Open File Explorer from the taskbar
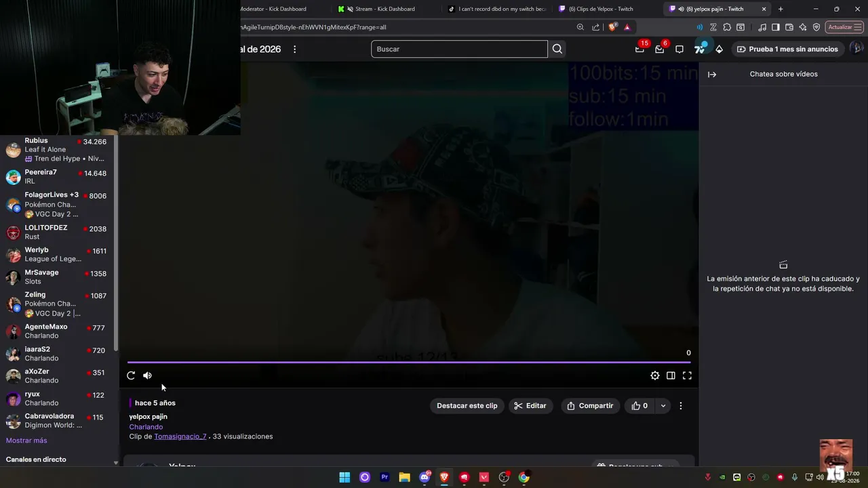The image size is (868, 488). tap(404, 477)
